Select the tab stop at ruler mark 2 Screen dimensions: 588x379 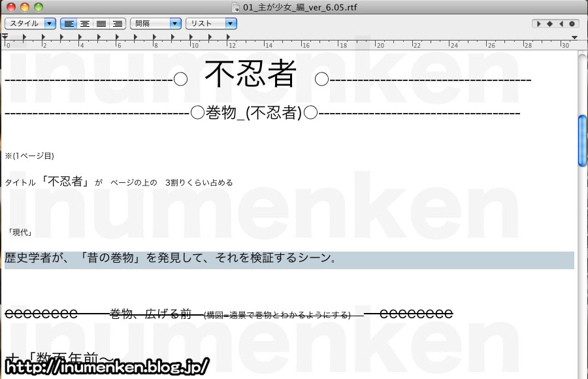pos(43,37)
